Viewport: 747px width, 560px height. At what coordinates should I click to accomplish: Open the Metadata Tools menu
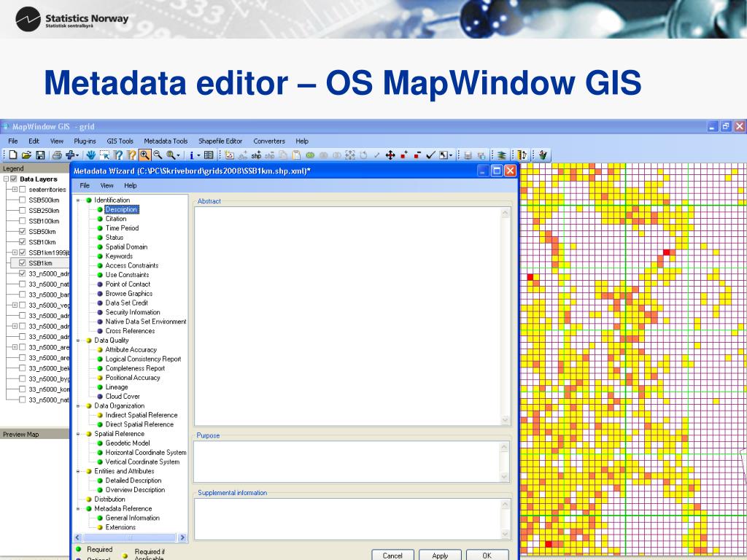pyautogui.click(x=166, y=141)
